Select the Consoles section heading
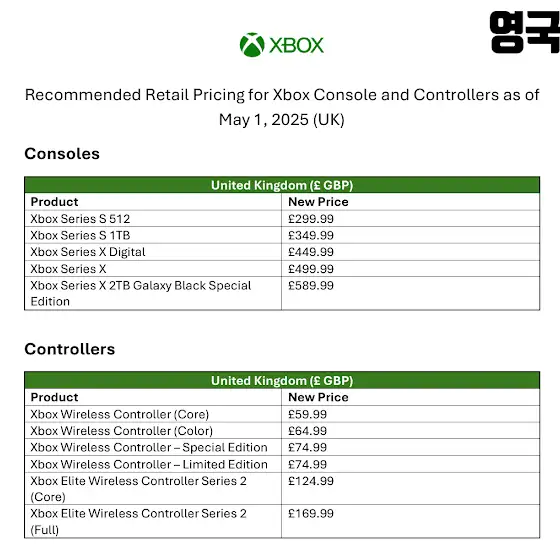Screen dimensions: 560x560 coord(62,154)
